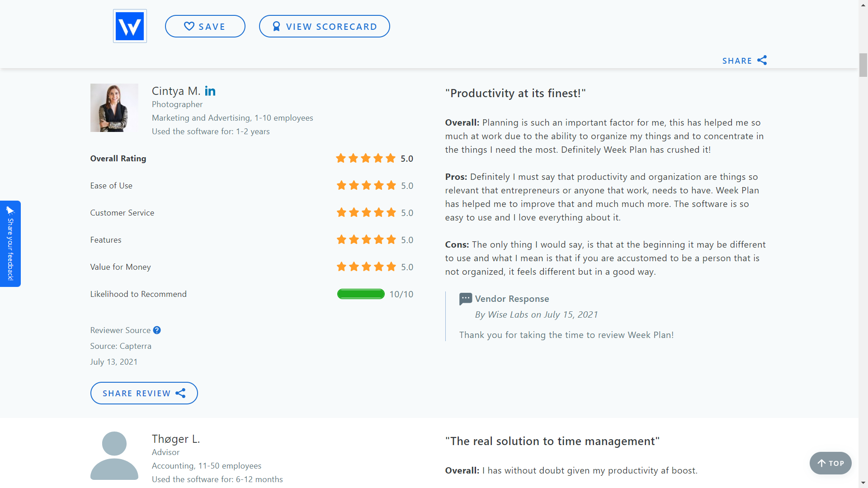
Task: Click the share icon in Share Review
Action: [x=180, y=393]
